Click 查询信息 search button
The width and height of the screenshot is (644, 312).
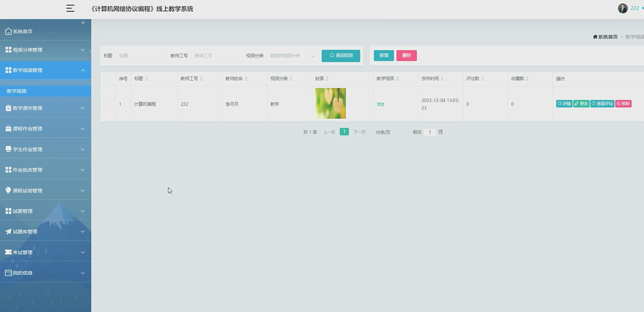pyautogui.click(x=341, y=55)
